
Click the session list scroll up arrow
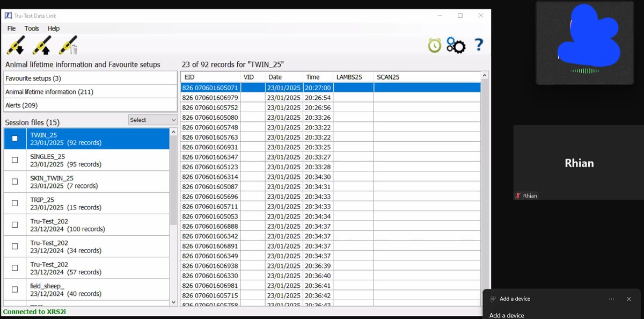(173, 132)
